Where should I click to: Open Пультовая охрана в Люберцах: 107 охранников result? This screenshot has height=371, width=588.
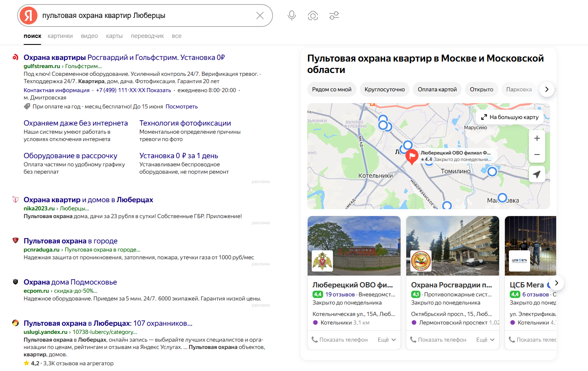[x=108, y=323]
